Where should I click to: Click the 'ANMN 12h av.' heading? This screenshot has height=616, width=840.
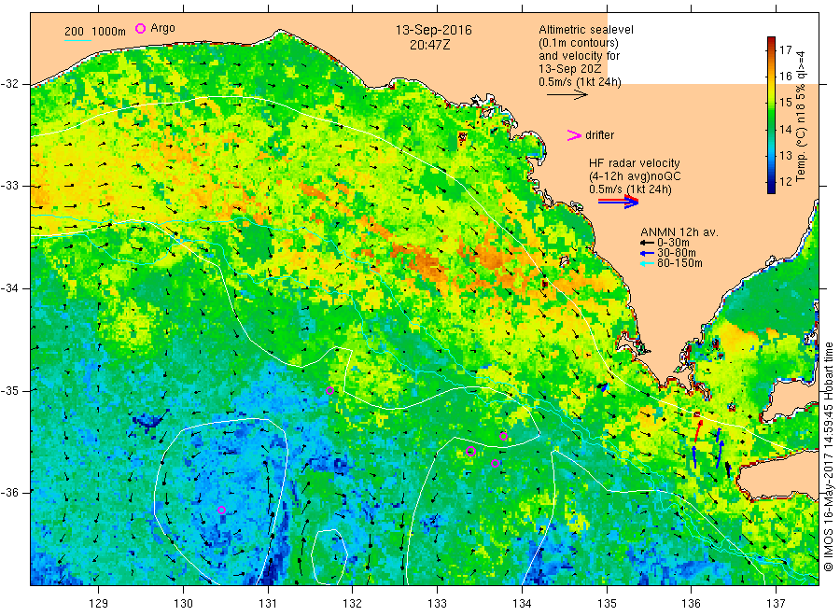[x=679, y=232]
